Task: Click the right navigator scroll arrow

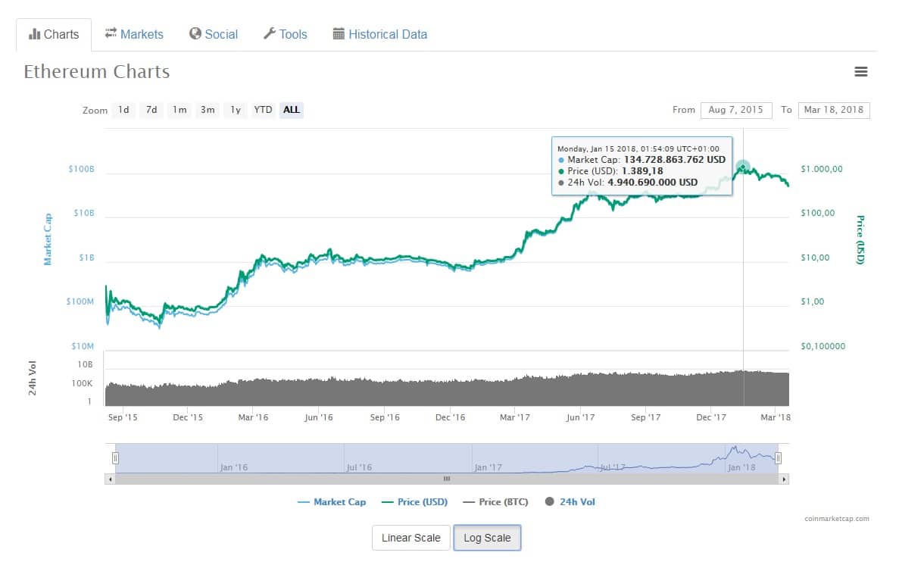Action: (784, 479)
